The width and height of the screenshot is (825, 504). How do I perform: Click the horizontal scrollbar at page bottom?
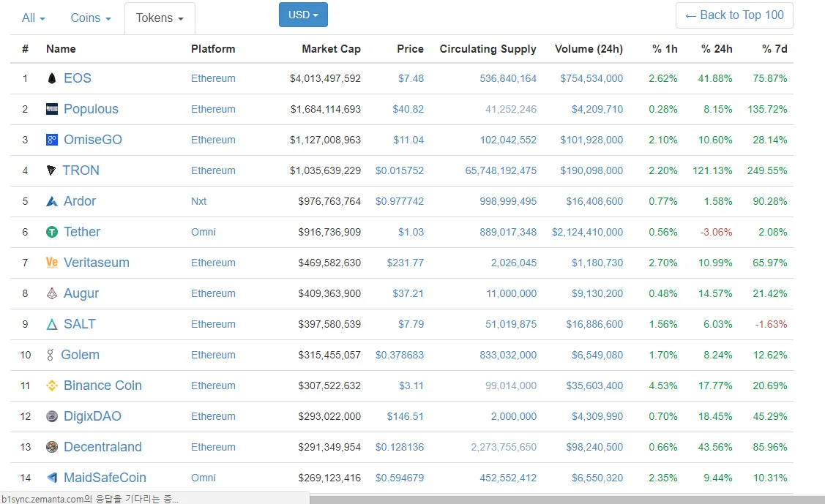pos(567,500)
